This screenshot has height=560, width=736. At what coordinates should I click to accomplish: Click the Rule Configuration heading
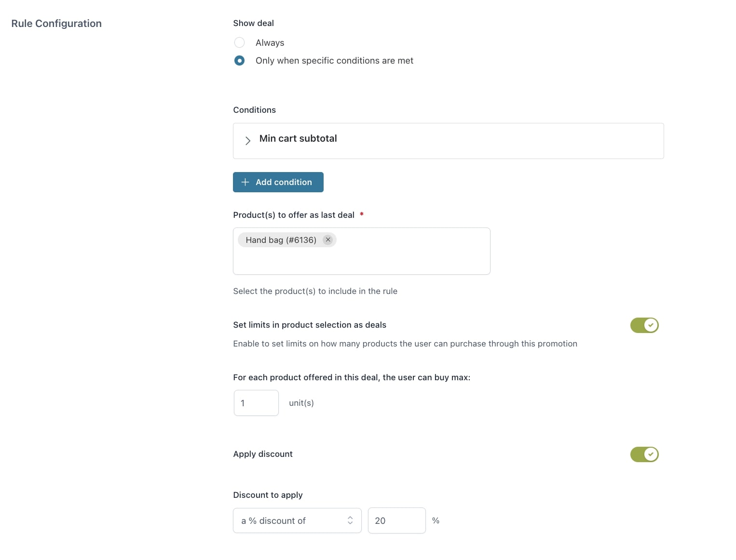click(56, 24)
